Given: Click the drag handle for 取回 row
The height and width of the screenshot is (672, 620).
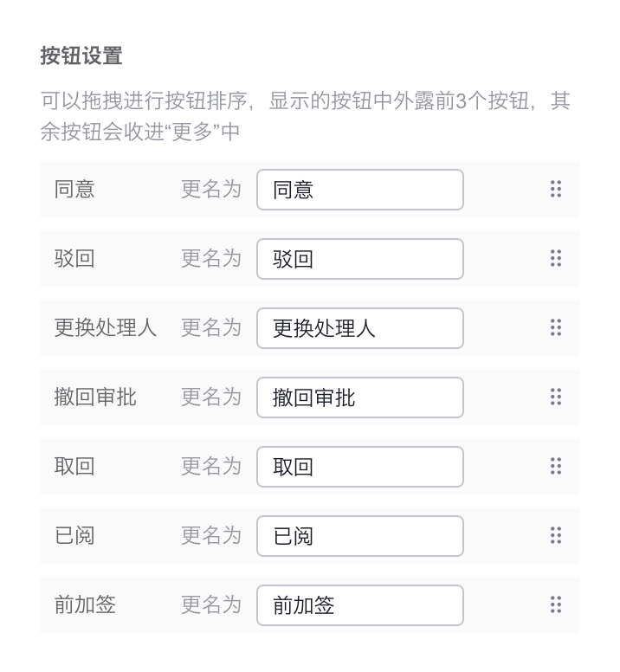Looking at the screenshot, I should pyautogui.click(x=556, y=466).
